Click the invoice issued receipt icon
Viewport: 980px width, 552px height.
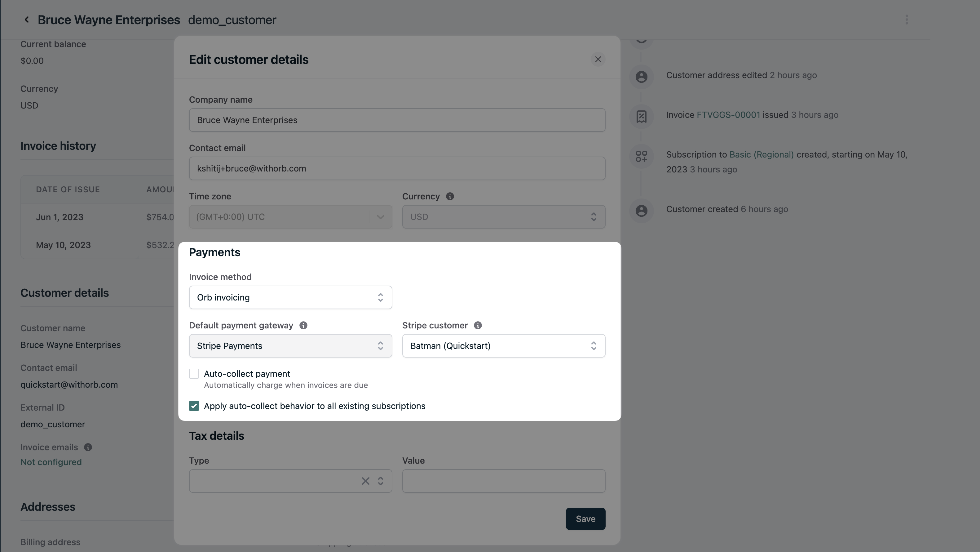[642, 117]
